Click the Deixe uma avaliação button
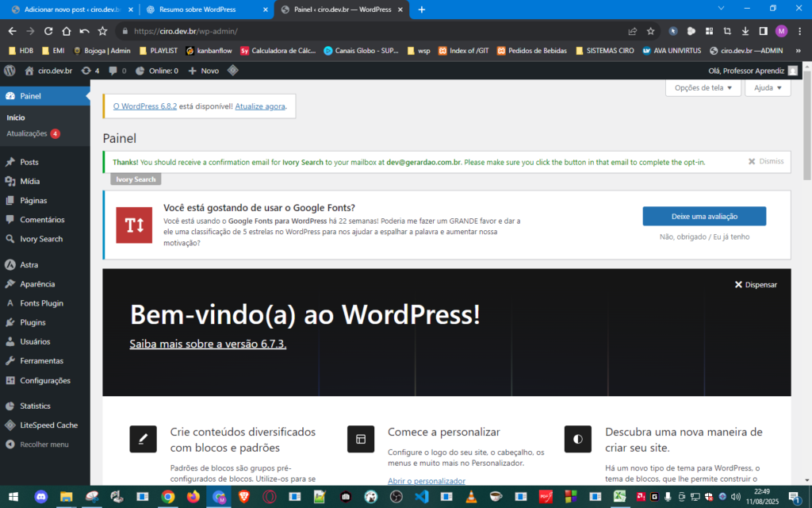This screenshot has width=812, height=508. point(704,216)
